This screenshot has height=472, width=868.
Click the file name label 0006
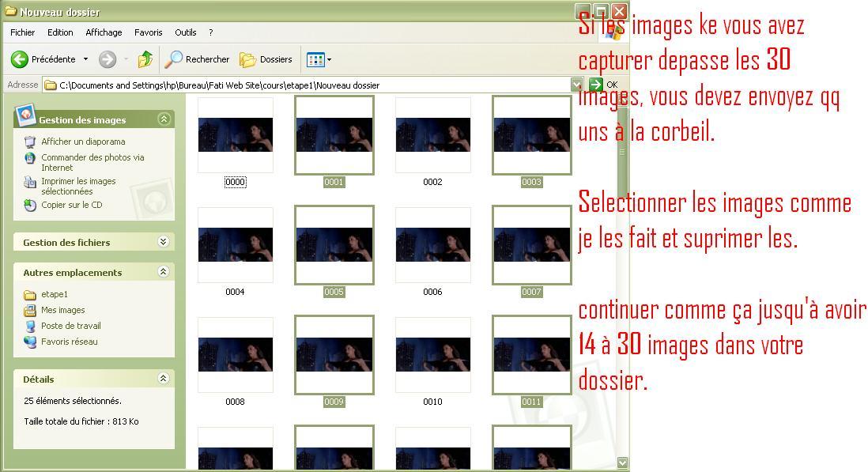[433, 292]
